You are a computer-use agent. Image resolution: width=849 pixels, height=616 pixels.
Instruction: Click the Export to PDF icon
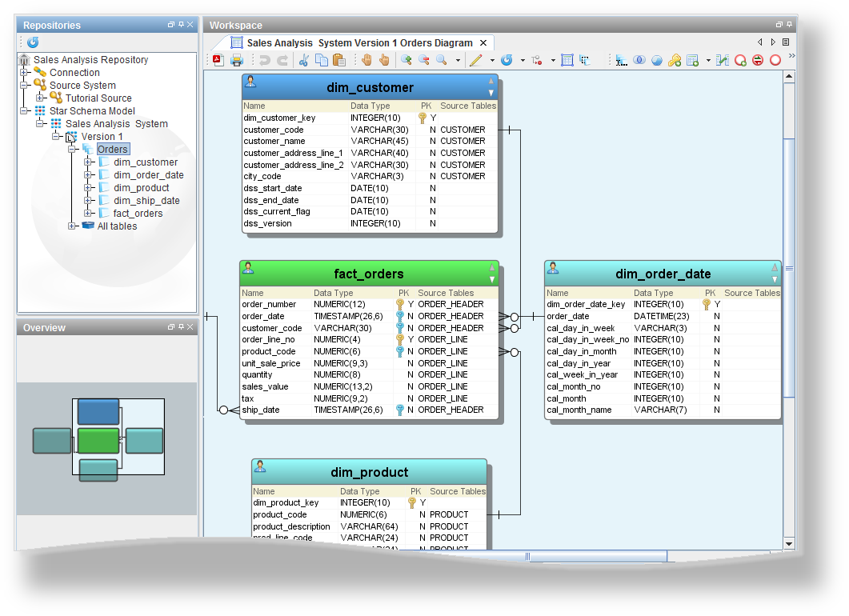(x=217, y=60)
